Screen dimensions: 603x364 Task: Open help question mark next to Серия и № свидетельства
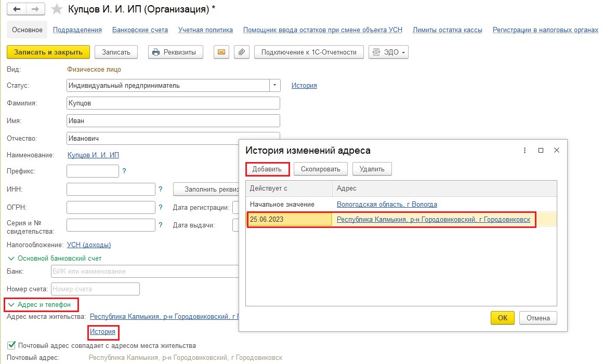pyautogui.click(x=160, y=225)
